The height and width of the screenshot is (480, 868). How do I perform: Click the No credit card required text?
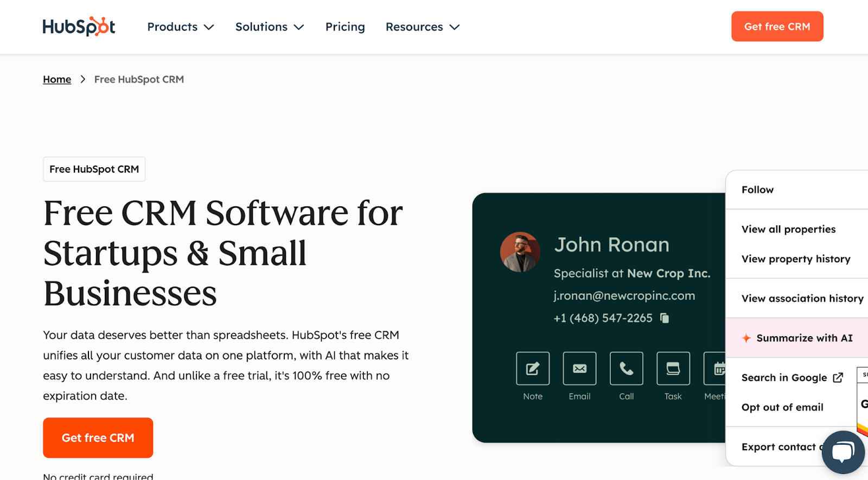[x=98, y=476]
